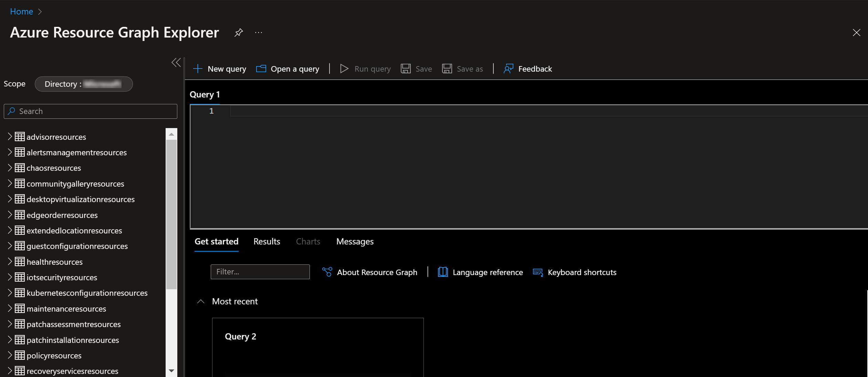The width and height of the screenshot is (868, 377).
Task: Open the more options ellipsis menu
Action: 259,33
